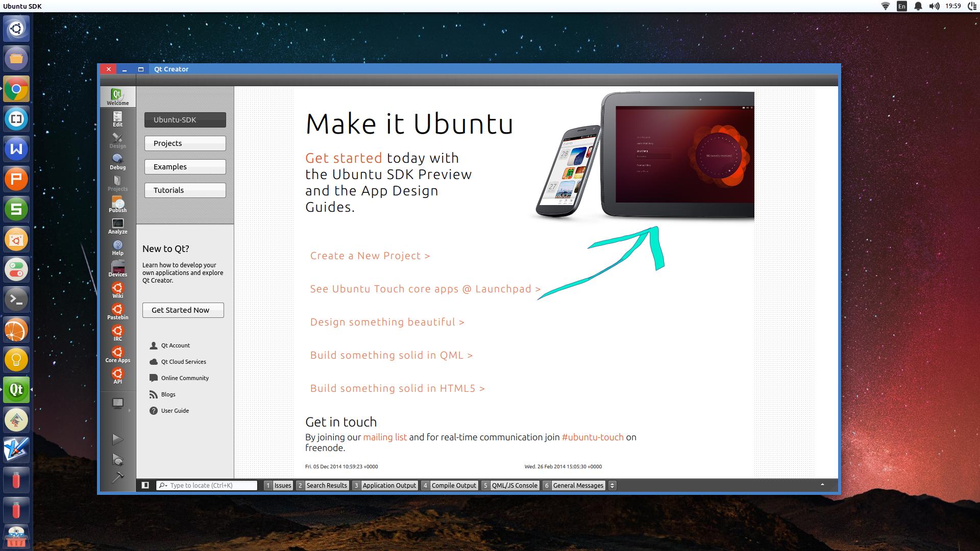This screenshot has width=980, height=551.
Task: Click the Core Apps sidebar icon
Action: coord(117,355)
